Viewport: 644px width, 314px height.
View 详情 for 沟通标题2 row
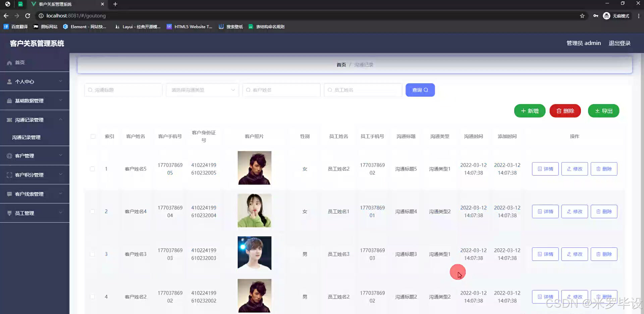[x=545, y=297]
